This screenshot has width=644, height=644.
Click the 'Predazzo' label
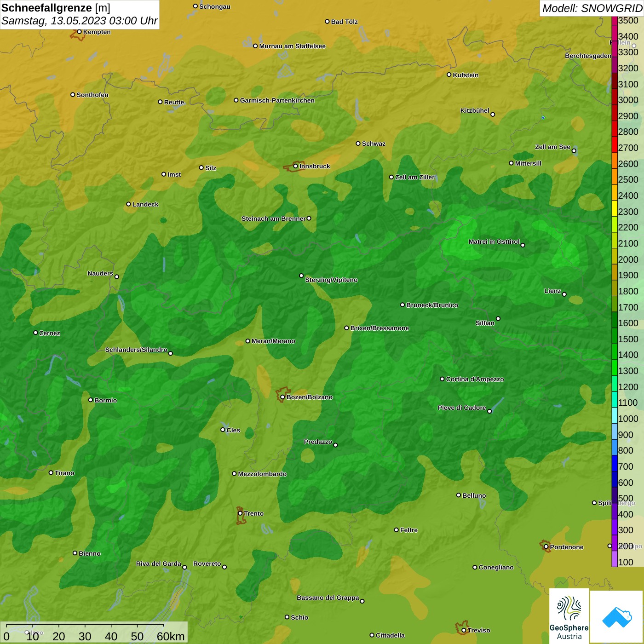[x=318, y=442]
